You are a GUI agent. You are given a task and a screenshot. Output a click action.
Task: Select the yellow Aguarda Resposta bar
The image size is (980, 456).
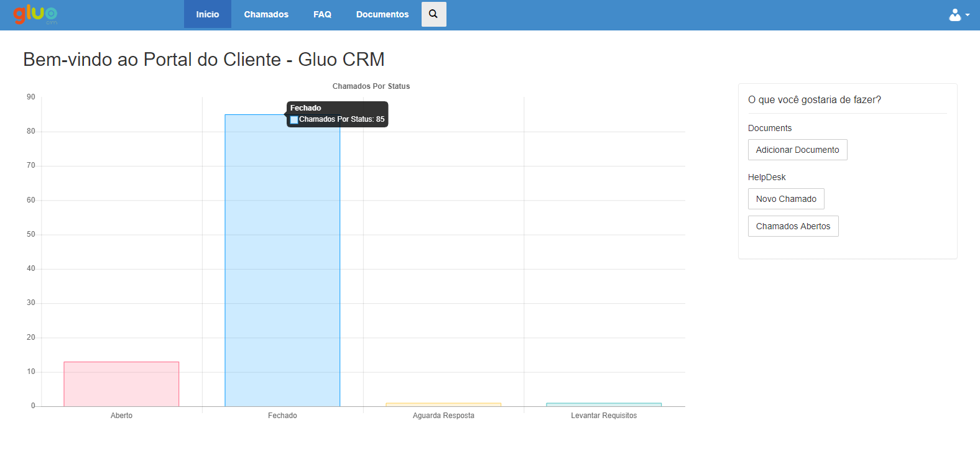tap(443, 404)
